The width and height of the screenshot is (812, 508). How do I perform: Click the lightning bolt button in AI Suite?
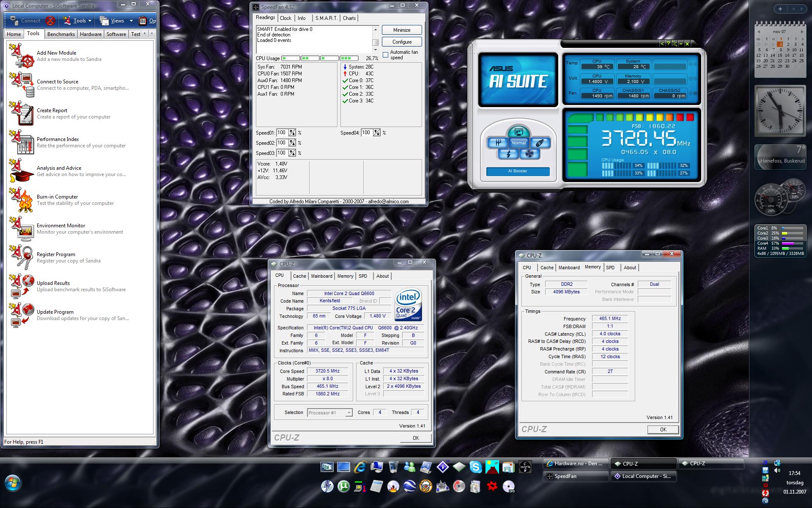point(508,154)
